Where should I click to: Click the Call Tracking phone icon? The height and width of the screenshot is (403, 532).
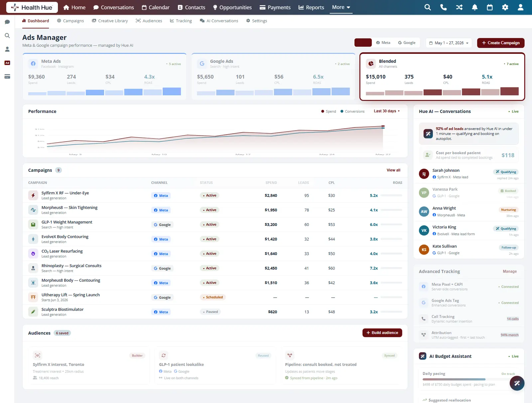point(424,319)
